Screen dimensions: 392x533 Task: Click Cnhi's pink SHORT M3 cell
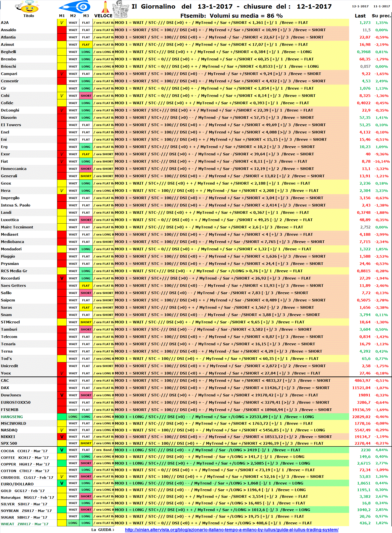click(86, 96)
